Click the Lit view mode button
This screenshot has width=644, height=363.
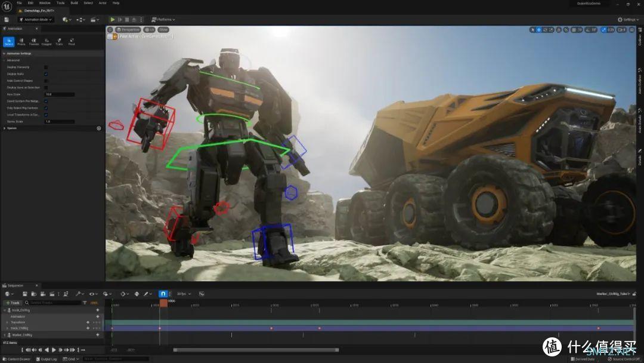click(150, 30)
